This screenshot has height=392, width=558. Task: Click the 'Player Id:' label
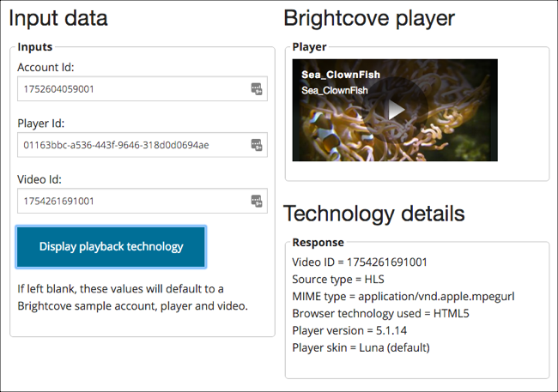coord(41,124)
